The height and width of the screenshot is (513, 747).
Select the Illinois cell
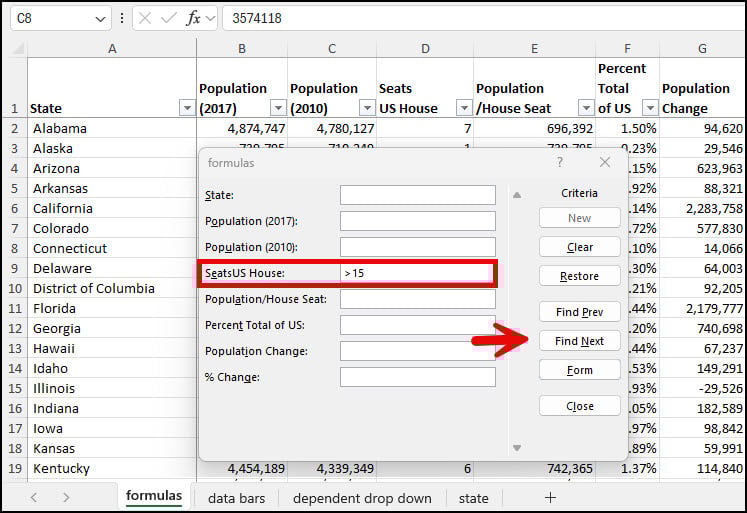pos(112,389)
